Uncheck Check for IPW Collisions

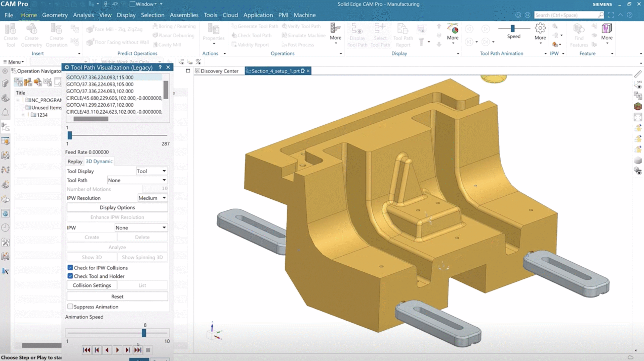click(70, 268)
